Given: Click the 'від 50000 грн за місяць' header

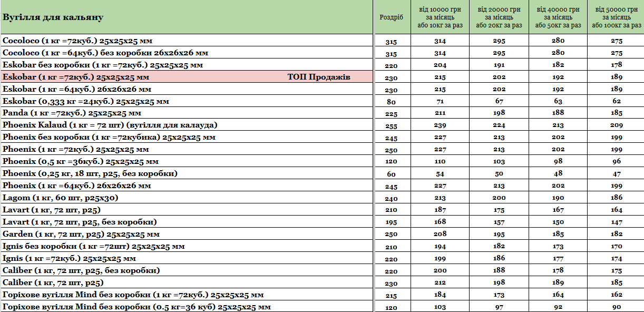Looking at the screenshot, I should (x=617, y=17).
